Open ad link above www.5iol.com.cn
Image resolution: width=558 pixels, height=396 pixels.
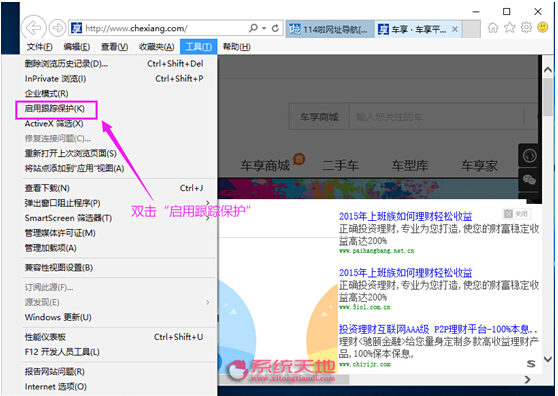pos(406,273)
